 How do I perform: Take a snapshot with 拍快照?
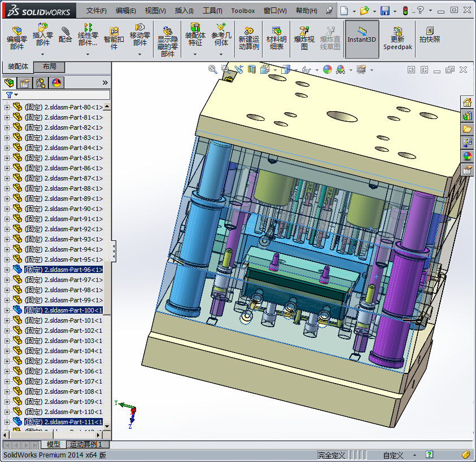[429, 35]
